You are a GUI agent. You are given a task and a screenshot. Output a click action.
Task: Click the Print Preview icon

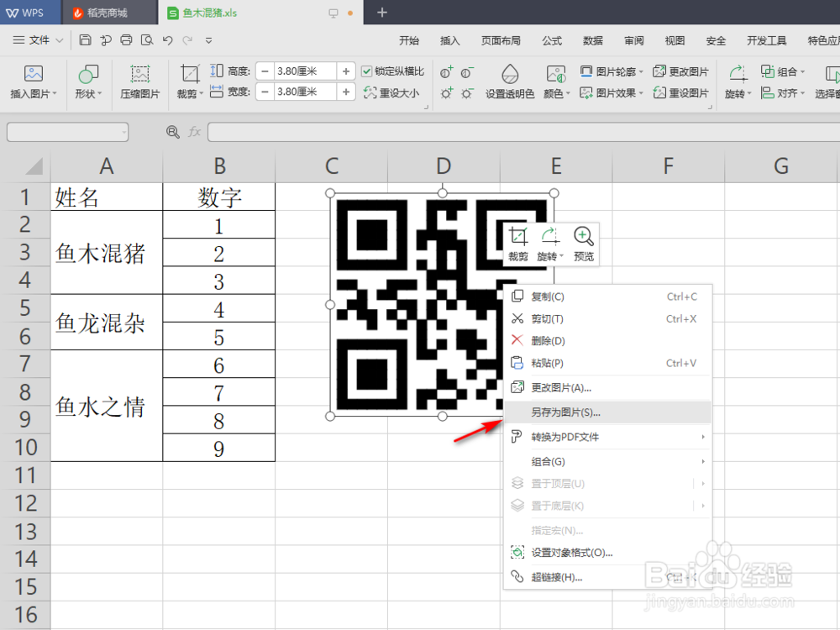tap(147, 39)
